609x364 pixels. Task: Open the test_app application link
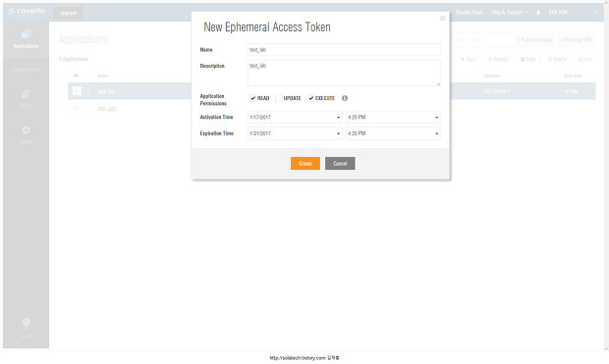[107, 109]
